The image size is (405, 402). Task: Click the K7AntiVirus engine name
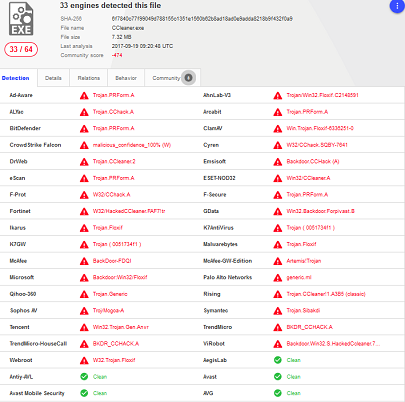pos(218,228)
